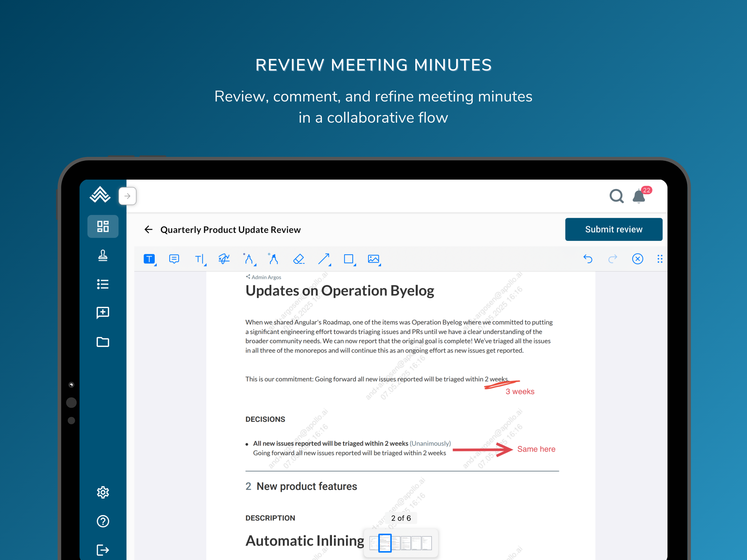
Task: Select the text cursor insertion tool
Action: pos(200,259)
